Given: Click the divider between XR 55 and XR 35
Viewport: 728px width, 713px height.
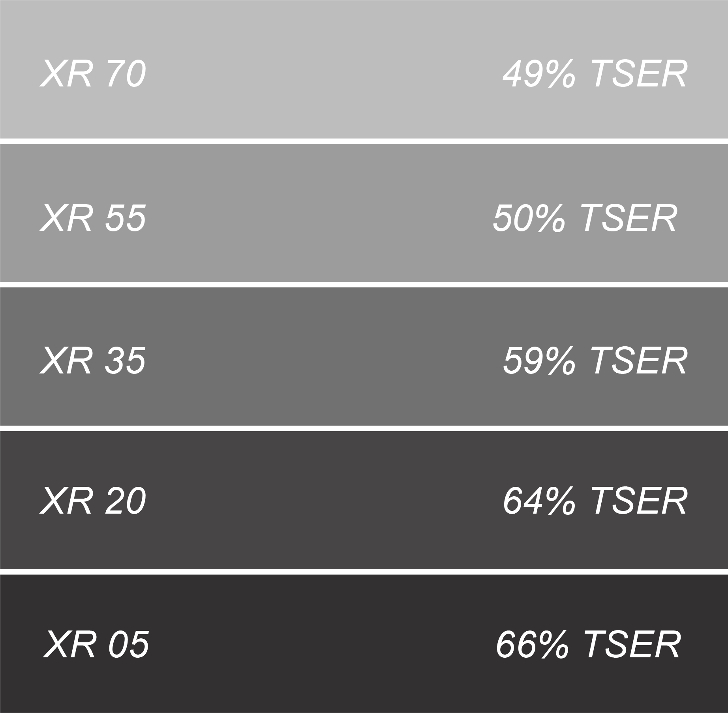Looking at the screenshot, I should (x=364, y=285).
